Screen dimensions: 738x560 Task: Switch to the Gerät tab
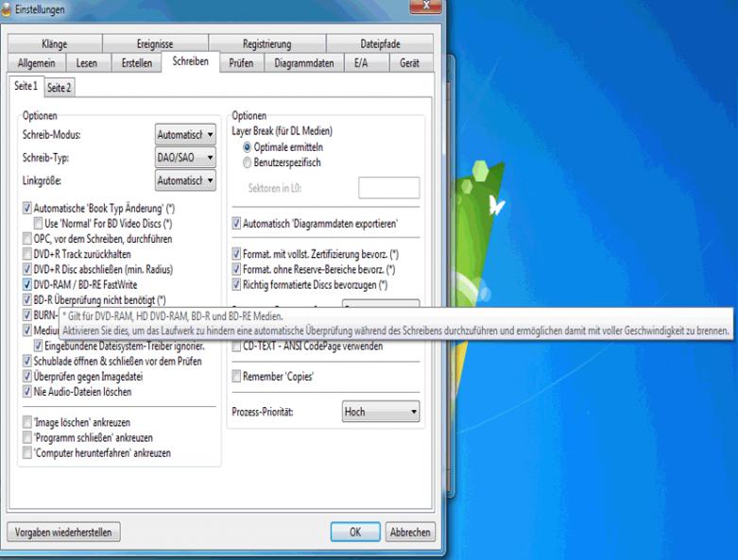[409, 63]
